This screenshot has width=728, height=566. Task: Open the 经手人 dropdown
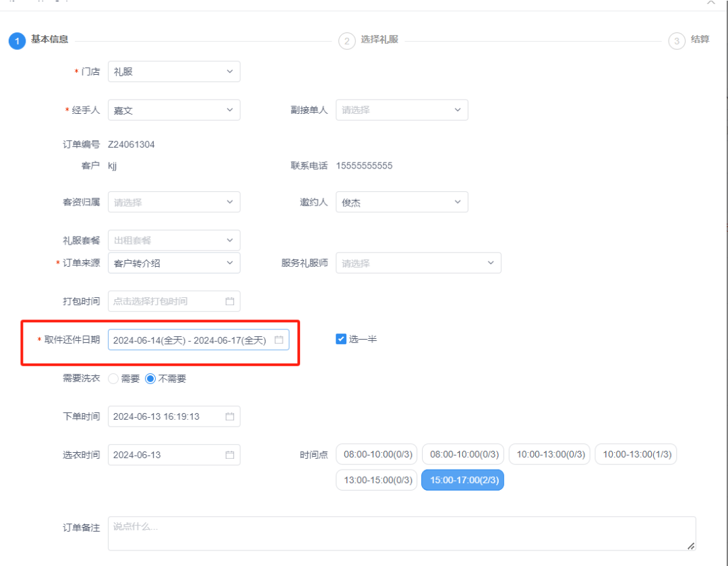174,110
